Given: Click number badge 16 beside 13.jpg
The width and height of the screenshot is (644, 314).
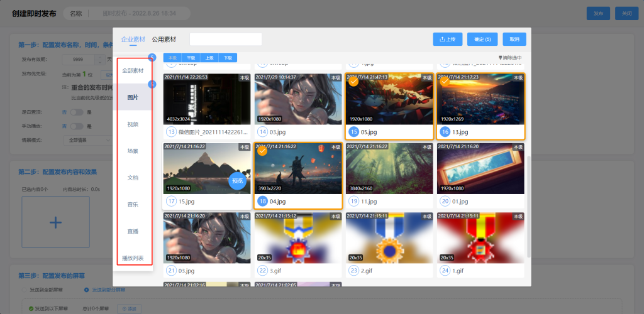Looking at the screenshot, I should click(445, 132).
